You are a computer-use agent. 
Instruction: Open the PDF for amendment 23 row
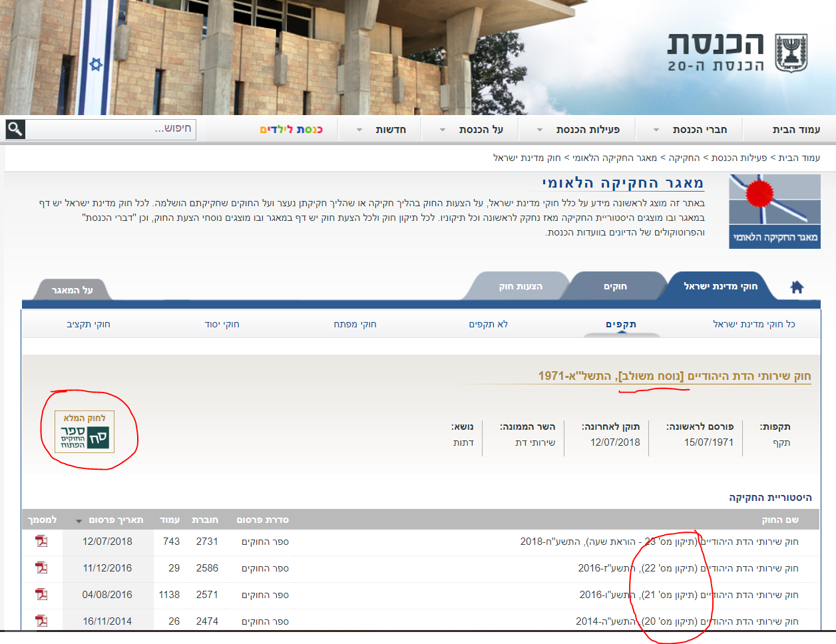[x=41, y=541]
